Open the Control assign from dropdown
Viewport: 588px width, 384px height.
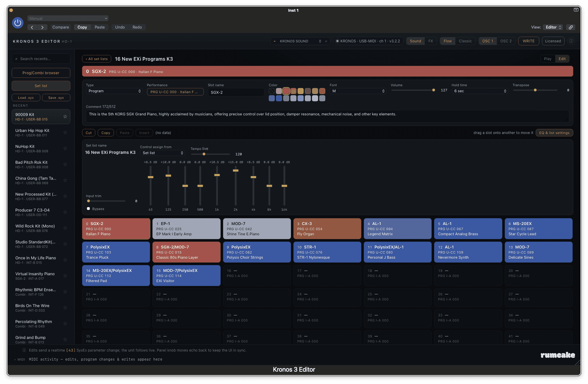pyautogui.click(x=163, y=153)
